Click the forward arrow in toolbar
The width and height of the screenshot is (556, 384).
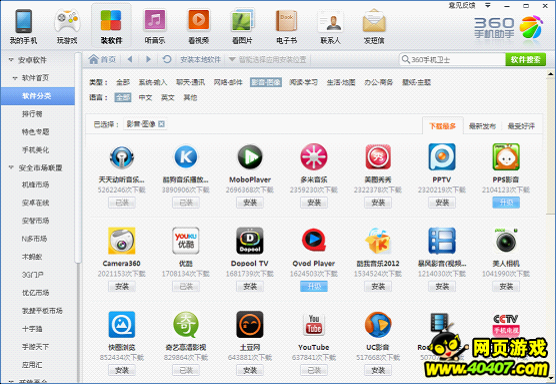click(148, 59)
